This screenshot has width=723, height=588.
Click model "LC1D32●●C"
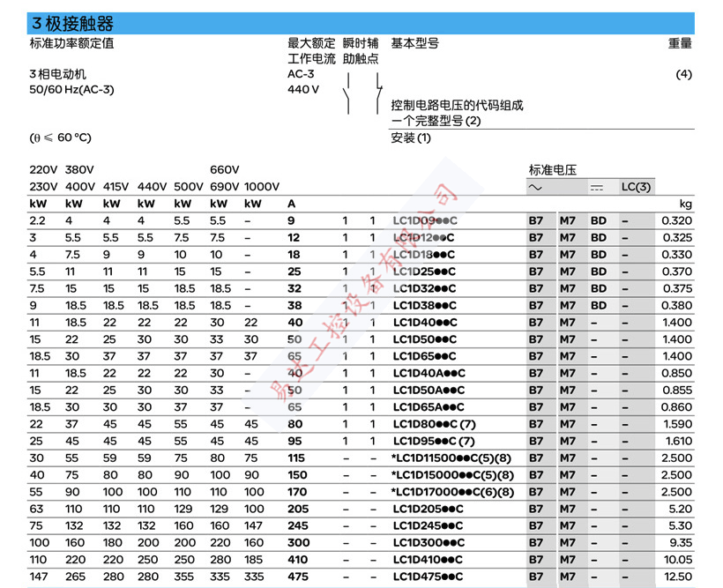[x=424, y=288]
